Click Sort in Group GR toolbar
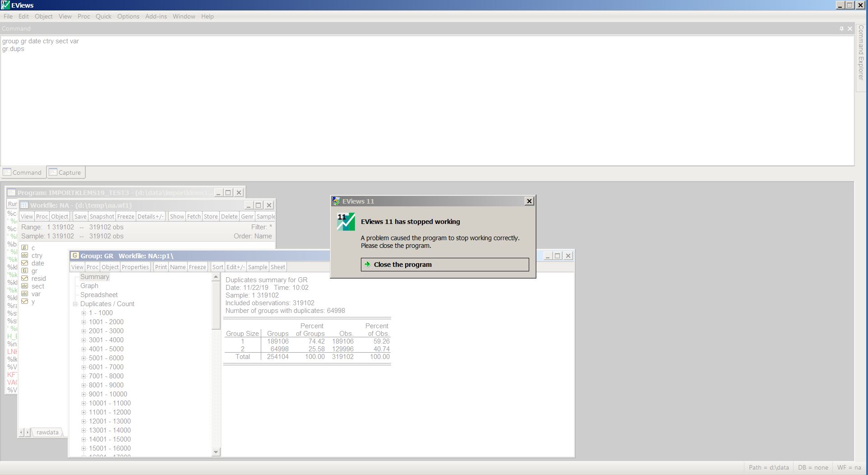This screenshot has height=475, width=868. click(218, 267)
